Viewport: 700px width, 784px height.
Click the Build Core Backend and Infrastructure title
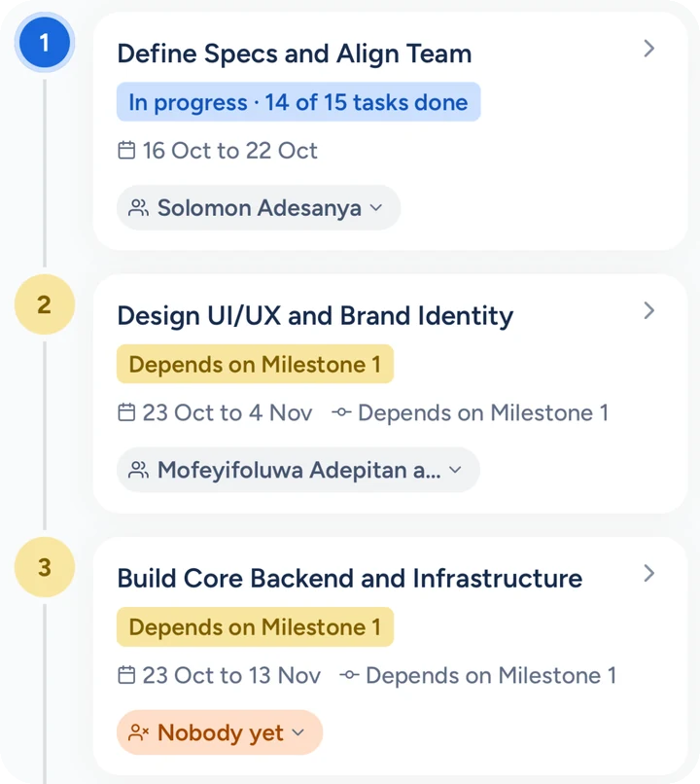point(350,579)
